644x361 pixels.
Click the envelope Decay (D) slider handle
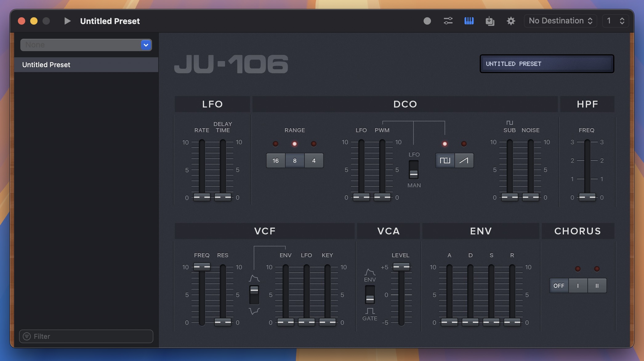point(470,322)
